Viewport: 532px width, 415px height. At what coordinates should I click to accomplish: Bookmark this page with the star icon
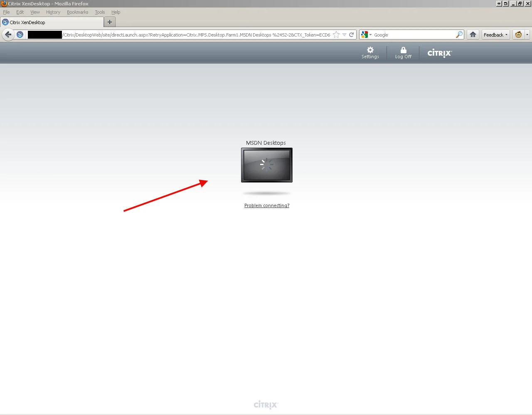336,35
